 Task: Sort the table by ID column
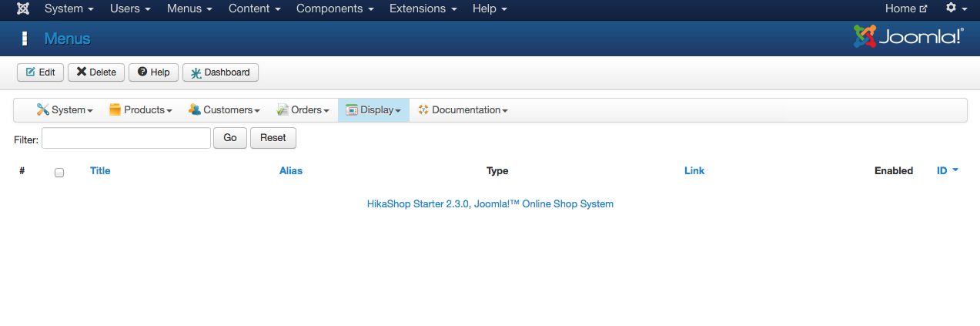942,171
